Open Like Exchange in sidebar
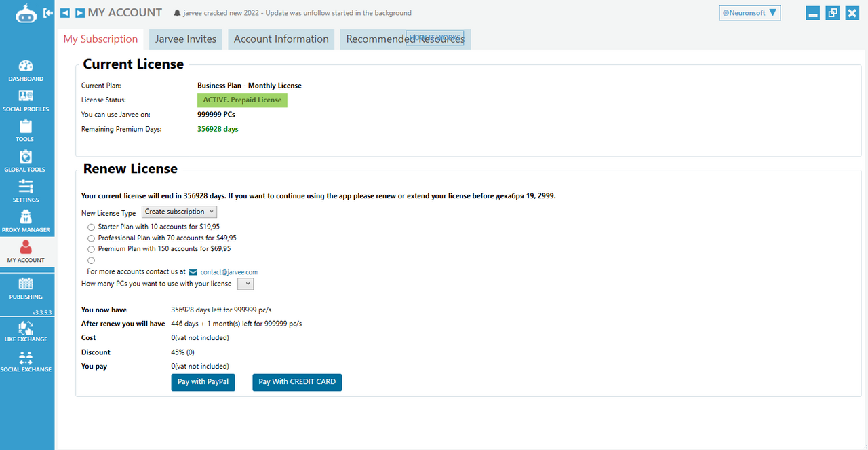This screenshot has width=868, height=450. point(26,329)
